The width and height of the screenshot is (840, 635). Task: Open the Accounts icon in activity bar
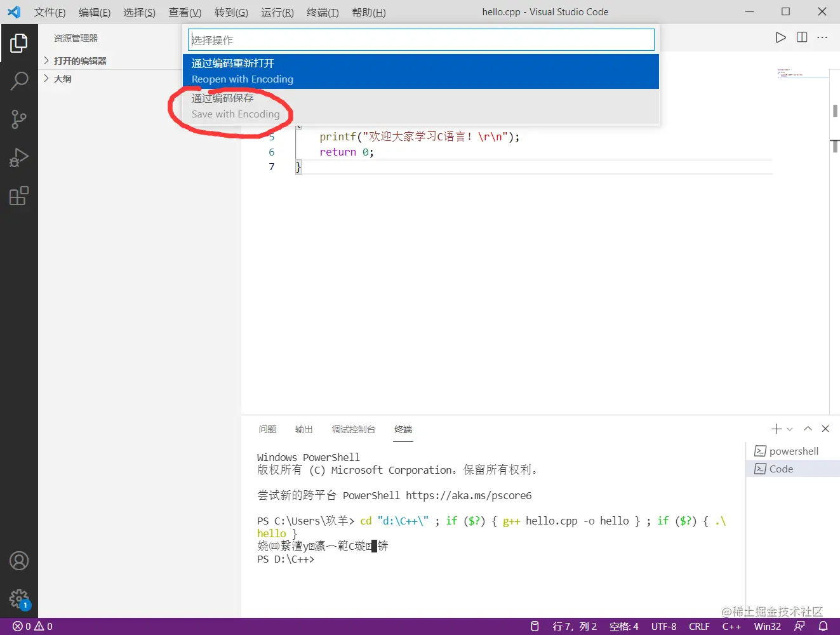tap(19, 561)
